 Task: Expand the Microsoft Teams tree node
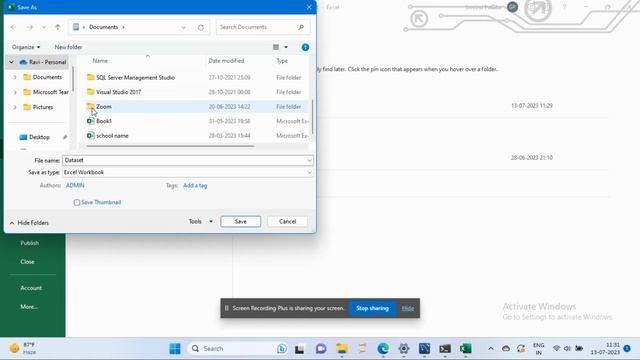(15, 92)
